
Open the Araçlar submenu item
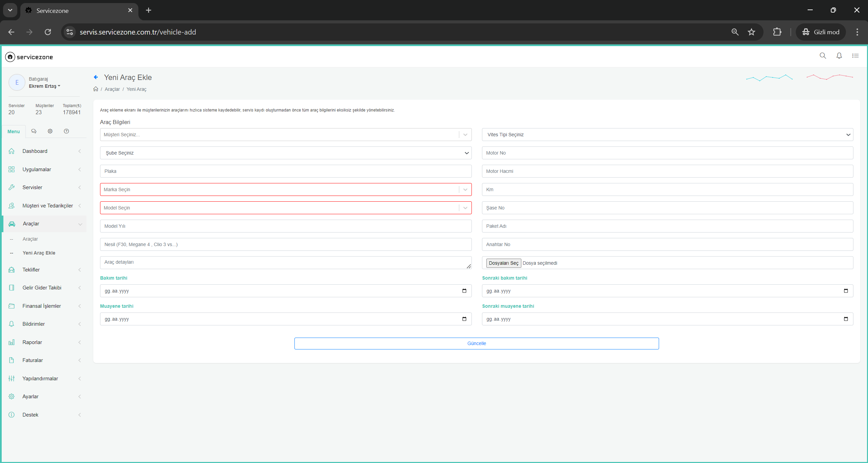coord(30,239)
